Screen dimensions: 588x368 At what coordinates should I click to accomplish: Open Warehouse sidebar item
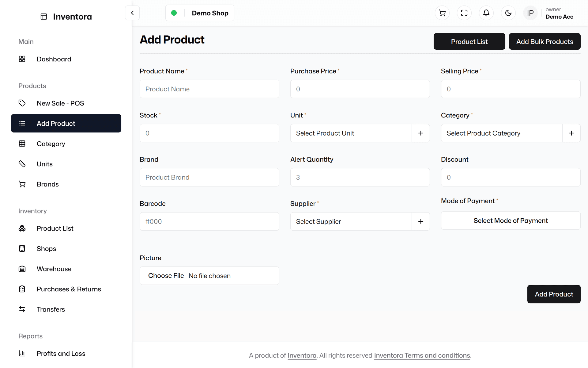click(66, 269)
